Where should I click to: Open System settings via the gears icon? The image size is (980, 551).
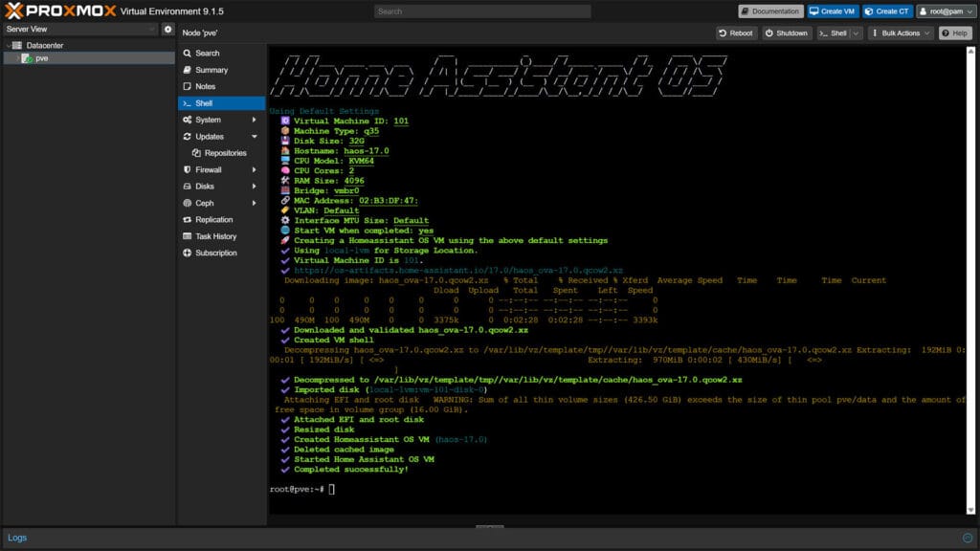189,120
